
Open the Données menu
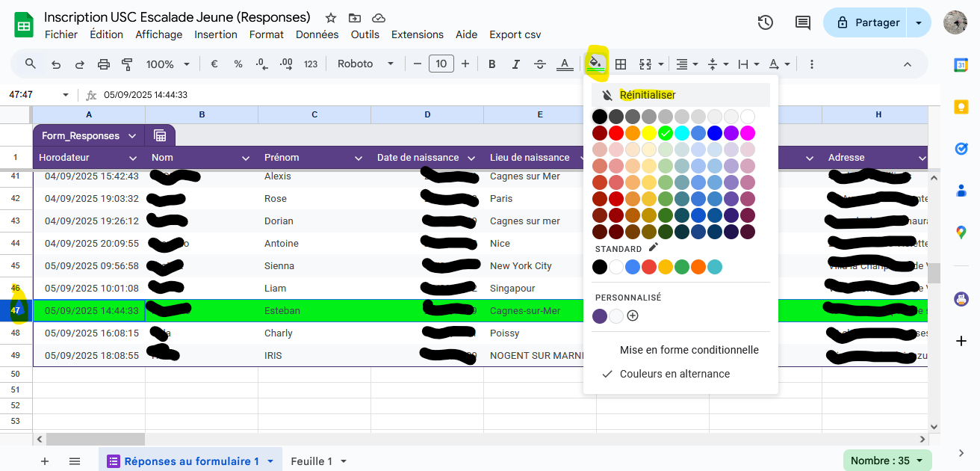(x=317, y=34)
